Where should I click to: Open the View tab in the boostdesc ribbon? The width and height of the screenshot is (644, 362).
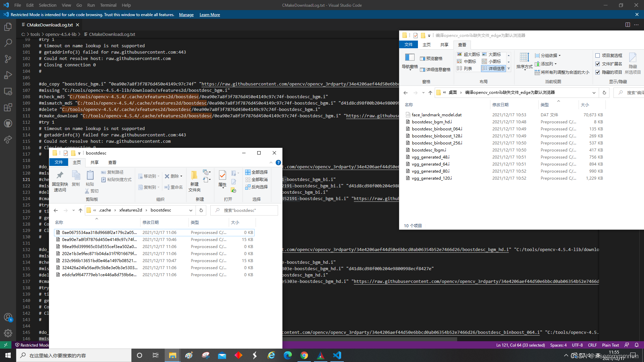[112, 162]
